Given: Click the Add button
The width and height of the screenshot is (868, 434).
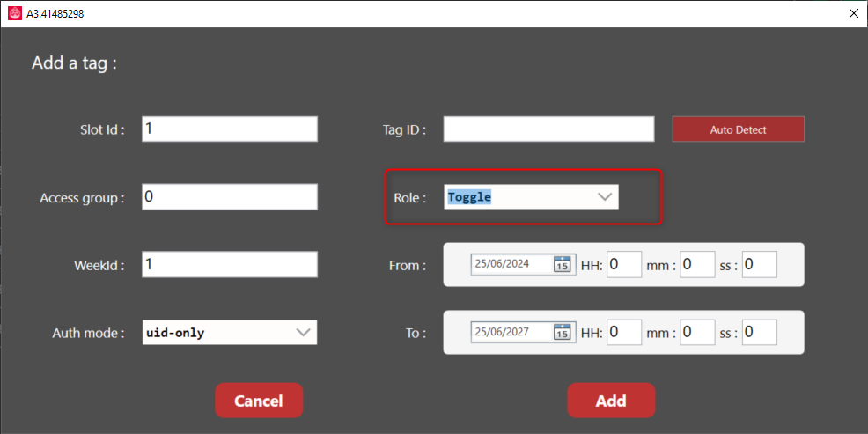Looking at the screenshot, I should 611,401.
